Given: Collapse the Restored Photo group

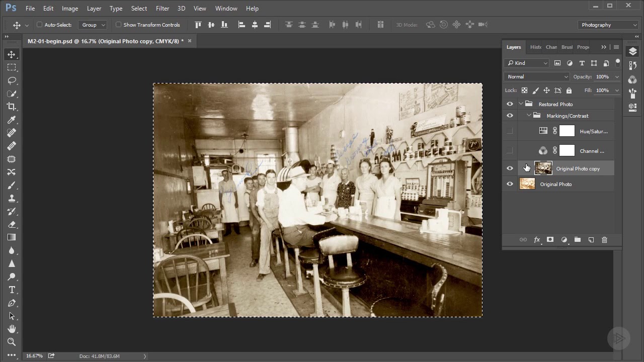Looking at the screenshot, I should 521,104.
